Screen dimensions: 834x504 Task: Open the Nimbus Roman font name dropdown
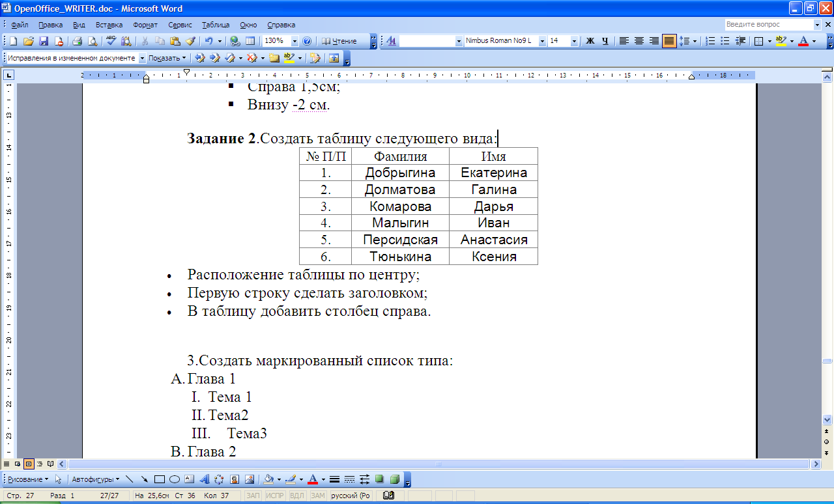pos(542,41)
